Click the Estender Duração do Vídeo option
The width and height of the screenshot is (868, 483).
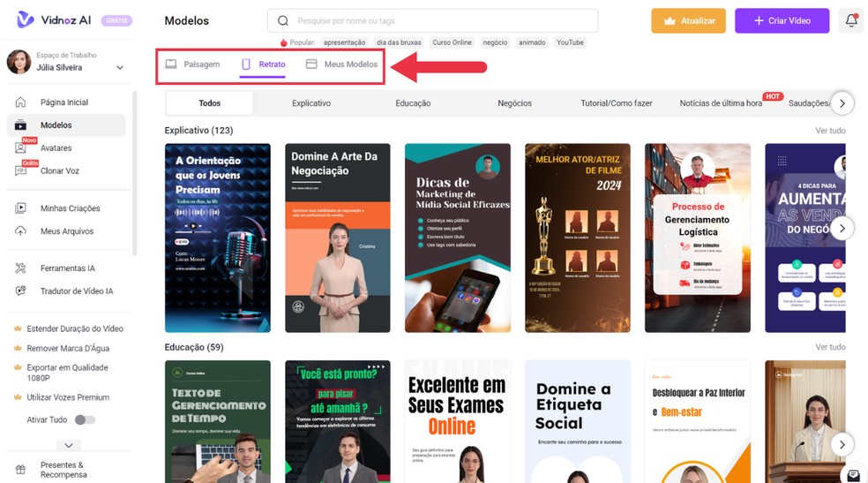click(68, 328)
